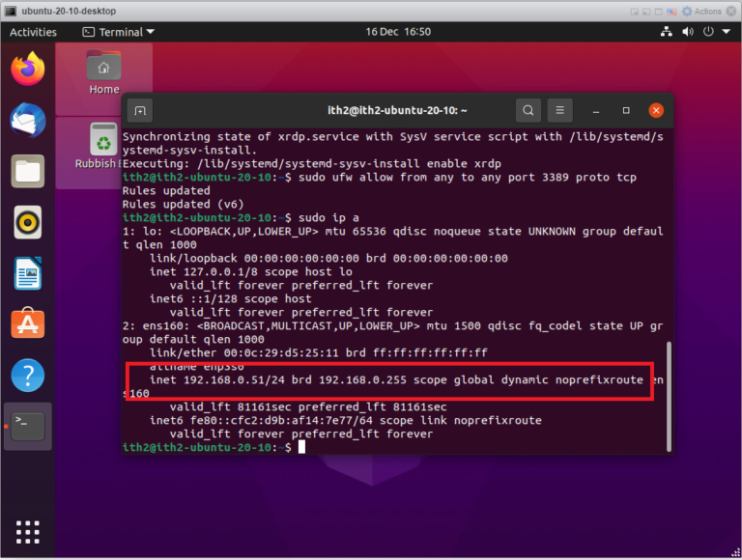The height and width of the screenshot is (560, 742).
Task: Open the Help question mark icon
Action: [27, 376]
